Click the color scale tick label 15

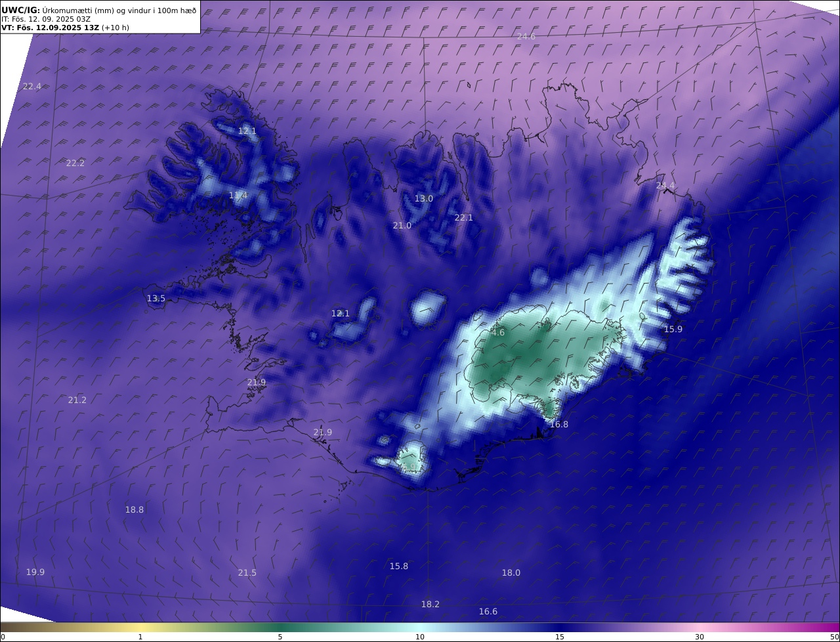coord(560,637)
